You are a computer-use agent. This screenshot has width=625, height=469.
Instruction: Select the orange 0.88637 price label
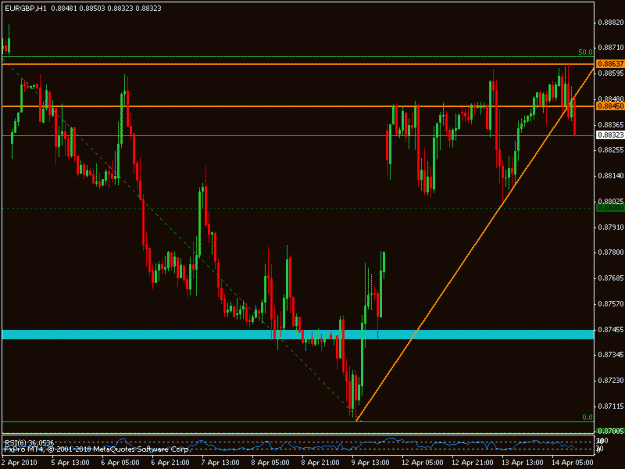(x=610, y=64)
